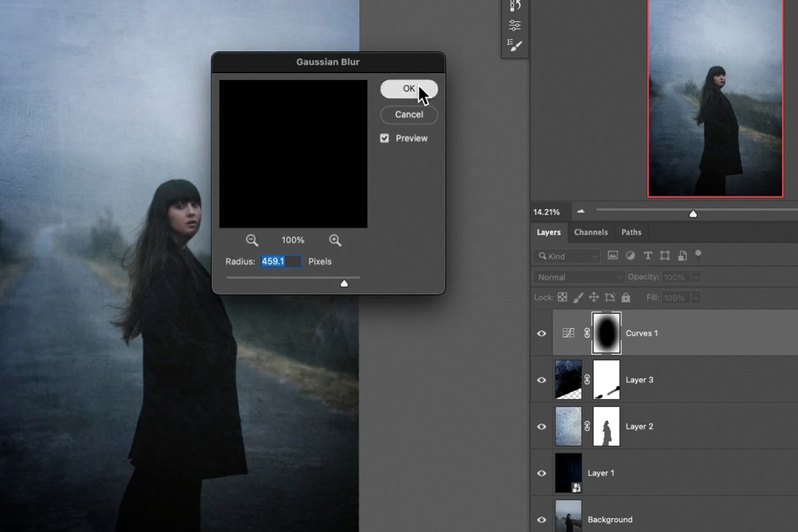Select the layer named Background
Viewport: 798px width, 532px height.
[x=610, y=519]
